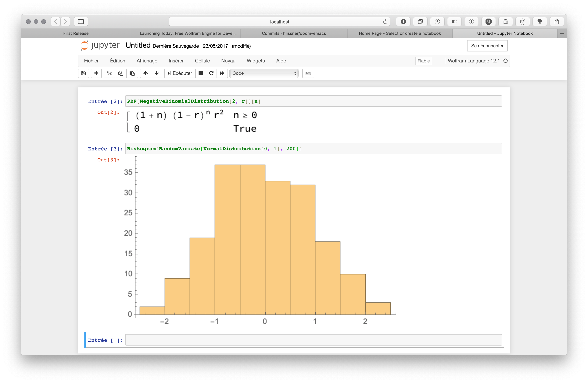The height and width of the screenshot is (383, 588).
Task: Interrupt the kernel with the stop square icon
Action: point(201,73)
